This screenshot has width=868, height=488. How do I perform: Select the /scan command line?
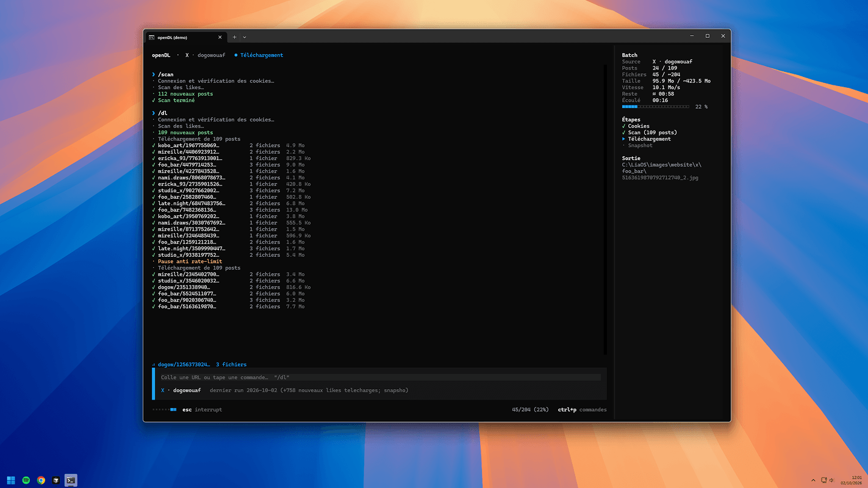coord(163,75)
